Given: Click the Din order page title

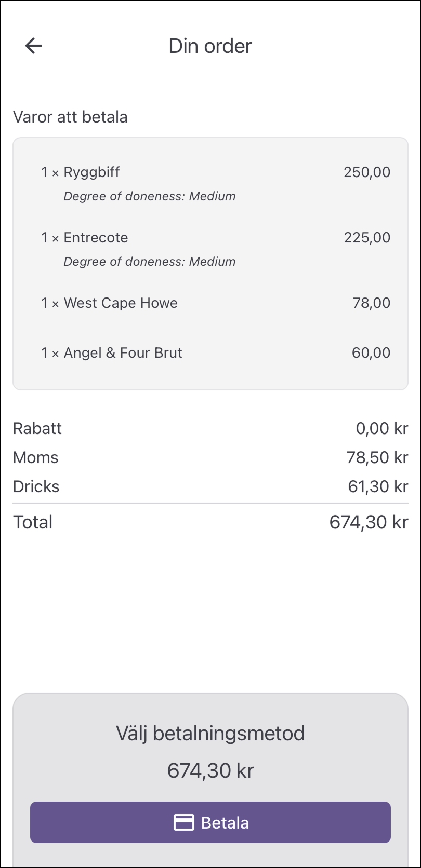Looking at the screenshot, I should [210, 46].
